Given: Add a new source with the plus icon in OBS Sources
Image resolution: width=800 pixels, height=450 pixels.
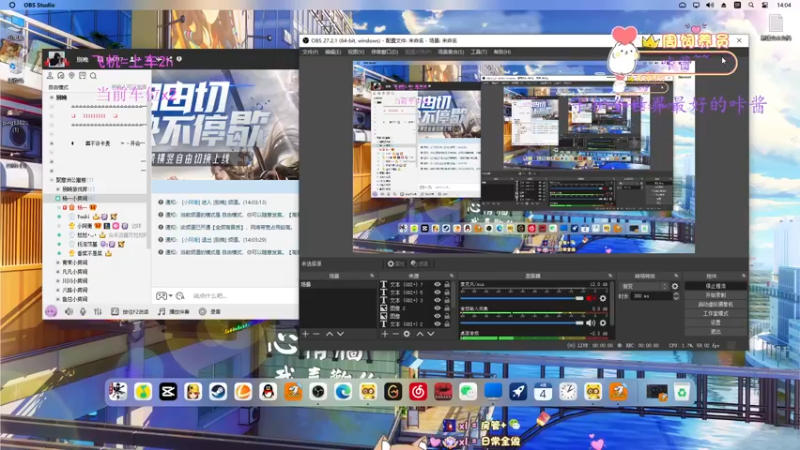Looking at the screenshot, I should point(385,334).
